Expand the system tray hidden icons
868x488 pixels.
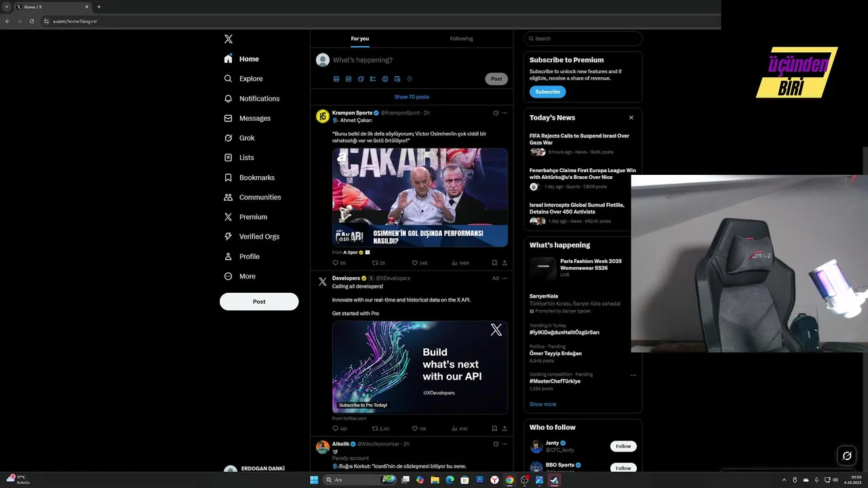point(785,480)
